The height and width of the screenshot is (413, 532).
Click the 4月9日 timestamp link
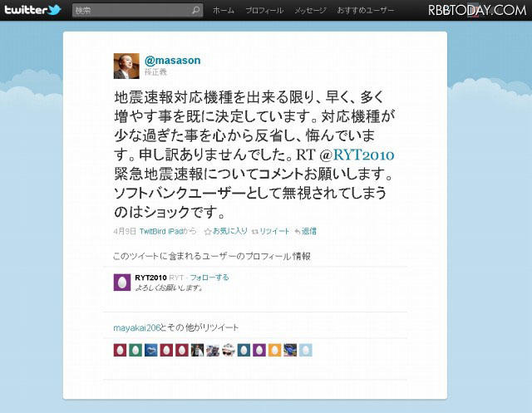(125, 231)
